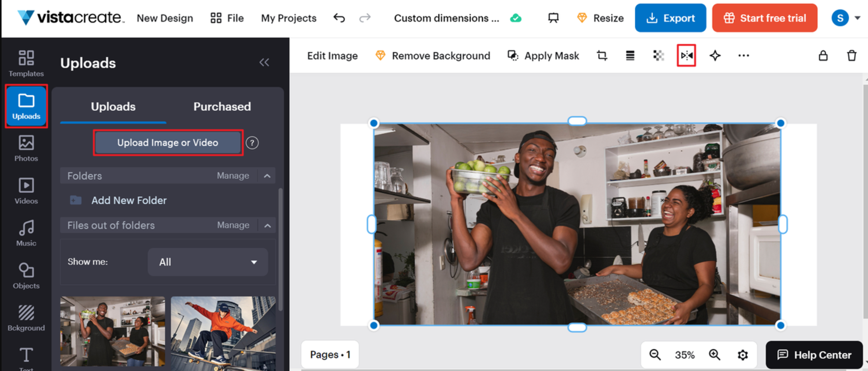
Task: Open the animation sparkle tool
Action: tap(715, 56)
